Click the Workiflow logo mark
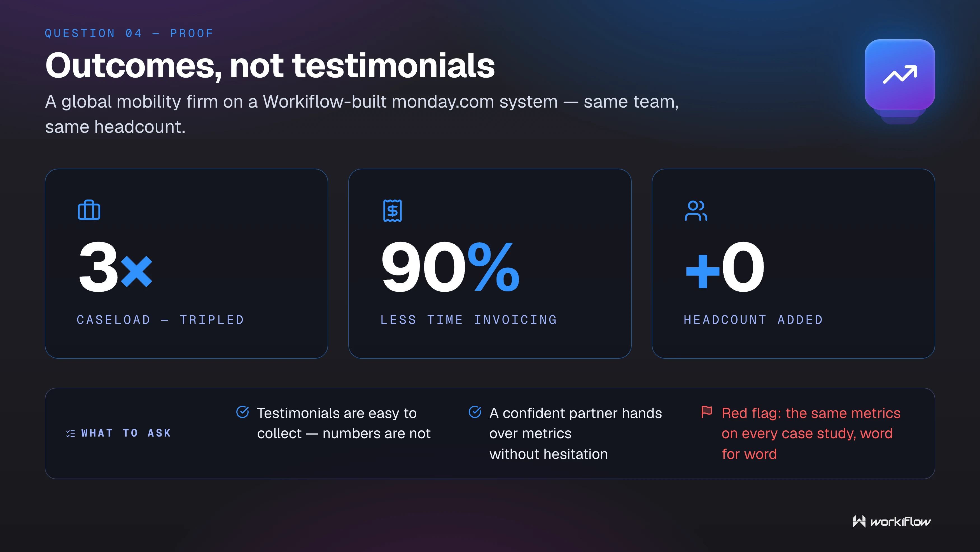 [859, 521]
